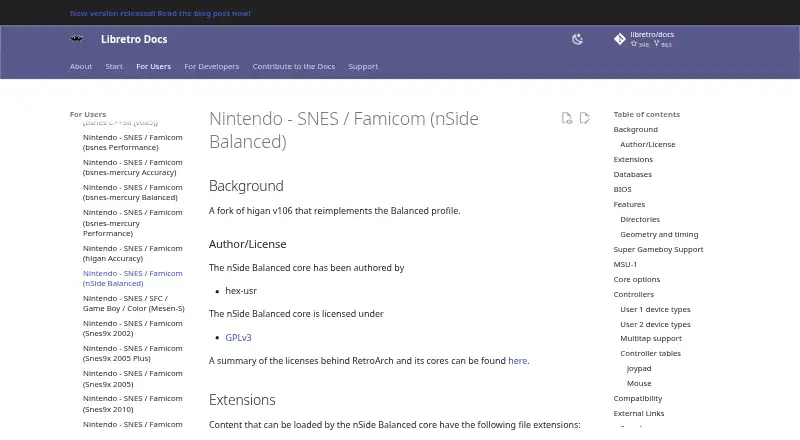Image resolution: width=800 pixels, height=440 pixels.
Task: Click the Background heading
Action: pyautogui.click(x=246, y=186)
